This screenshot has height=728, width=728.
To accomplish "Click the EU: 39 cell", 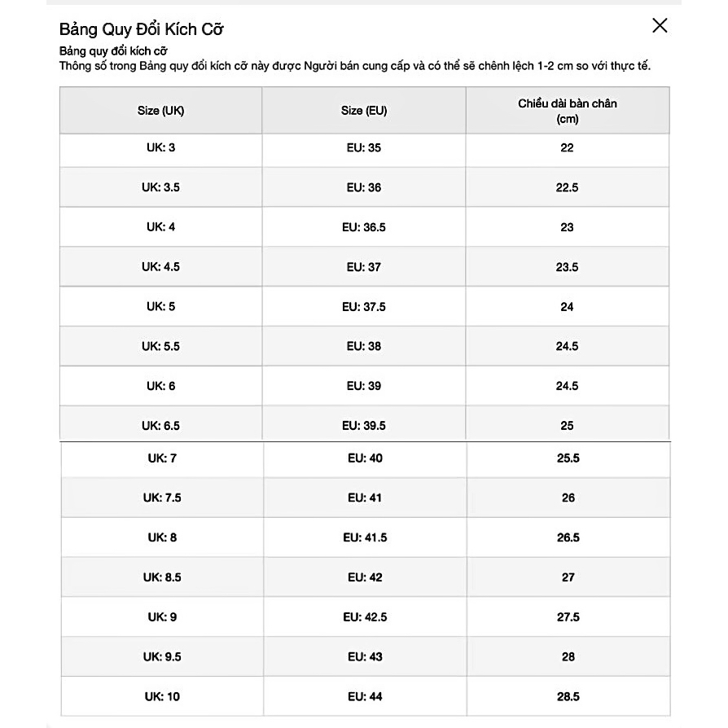I will 364,386.
